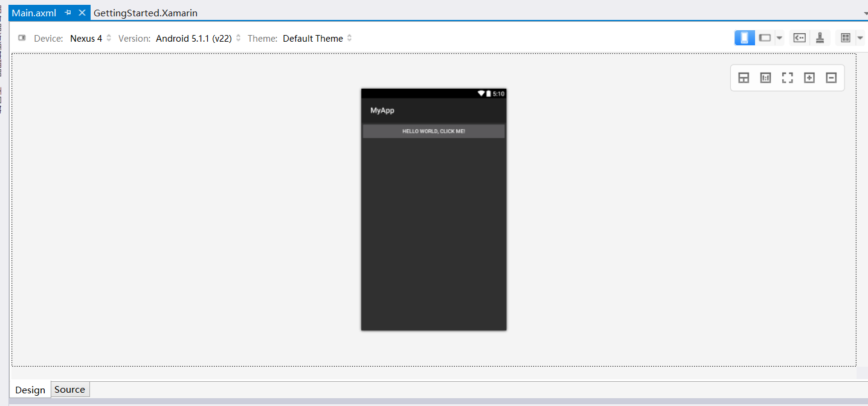
Task: Fit the design to the window
Action: point(788,77)
